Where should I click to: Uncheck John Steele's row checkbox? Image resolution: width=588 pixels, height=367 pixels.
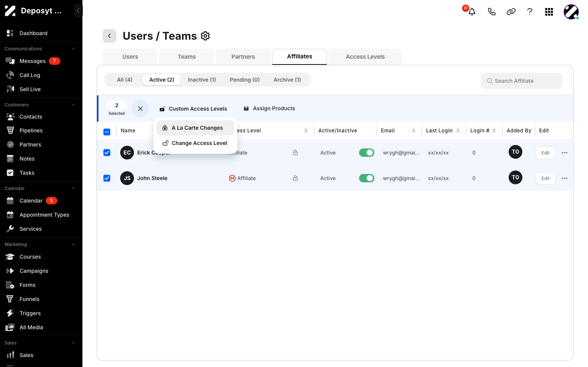107,178
